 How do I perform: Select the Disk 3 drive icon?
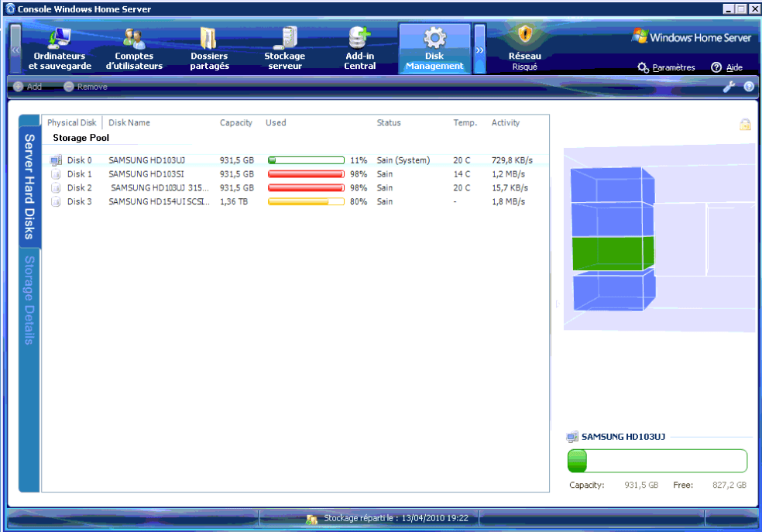[56, 201]
